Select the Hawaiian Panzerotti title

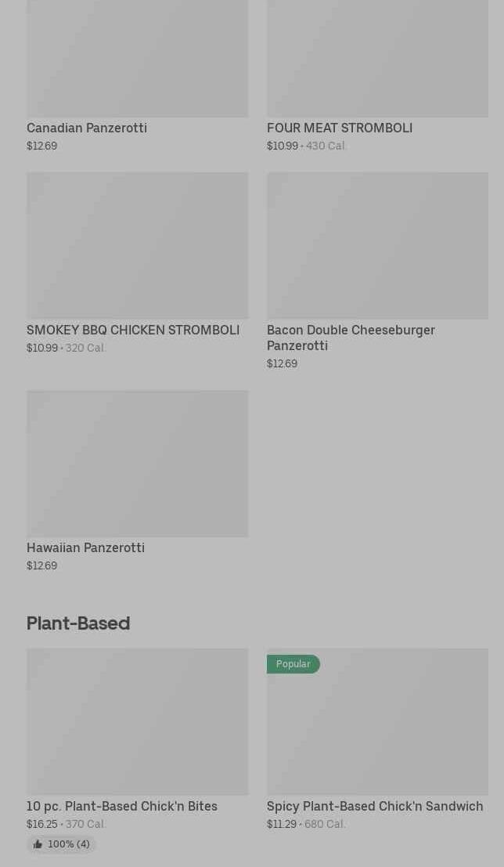(x=85, y=547)
